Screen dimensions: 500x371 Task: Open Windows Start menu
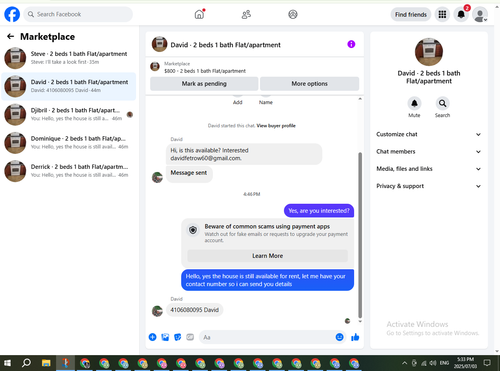7,363
